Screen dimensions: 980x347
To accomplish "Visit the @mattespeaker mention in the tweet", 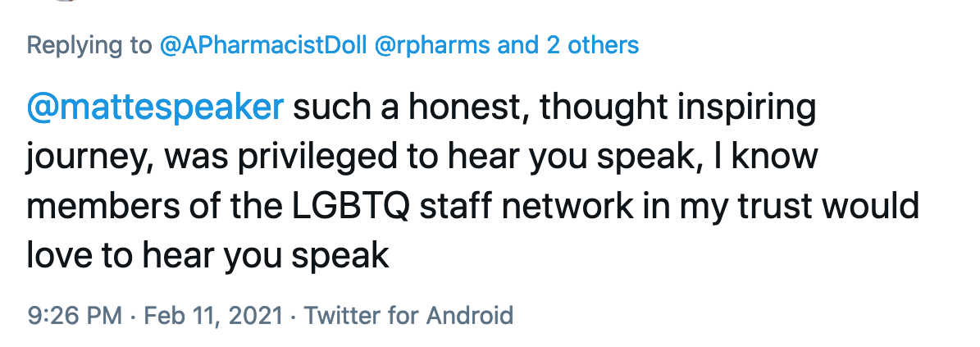I will 155,108.
